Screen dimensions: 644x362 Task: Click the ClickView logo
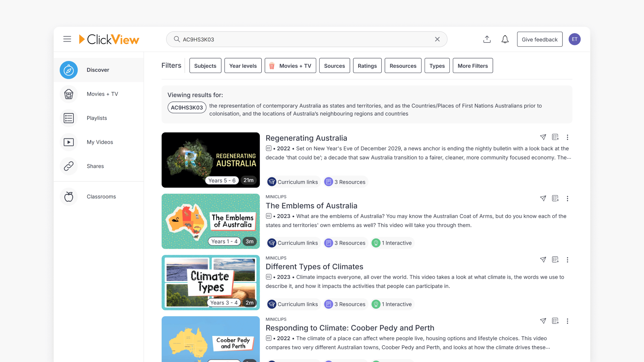point(109,39)
